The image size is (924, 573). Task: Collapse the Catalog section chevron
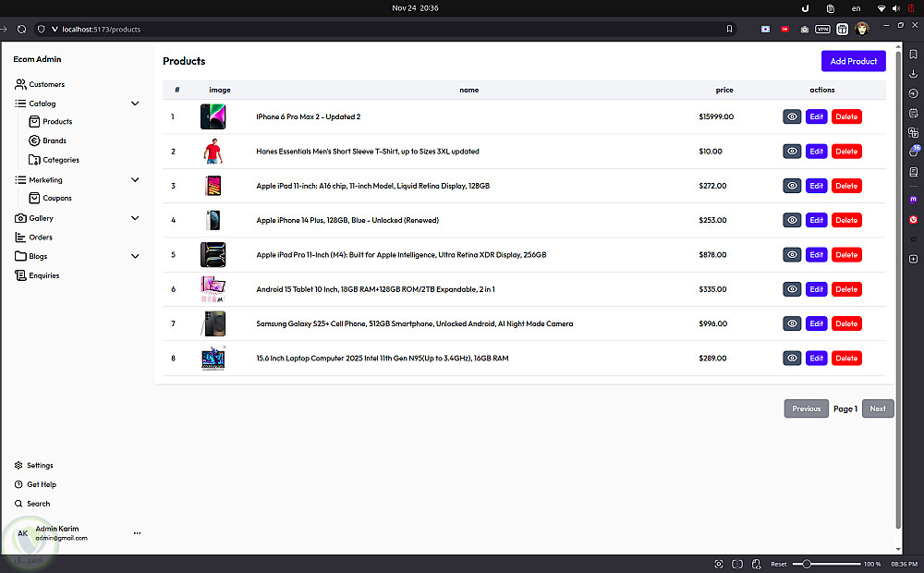(x=135, y=104)
